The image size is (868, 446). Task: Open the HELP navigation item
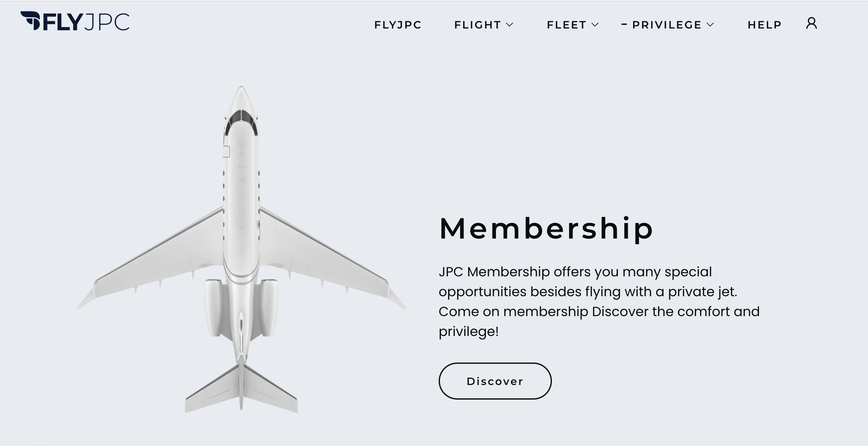(765, 25)
